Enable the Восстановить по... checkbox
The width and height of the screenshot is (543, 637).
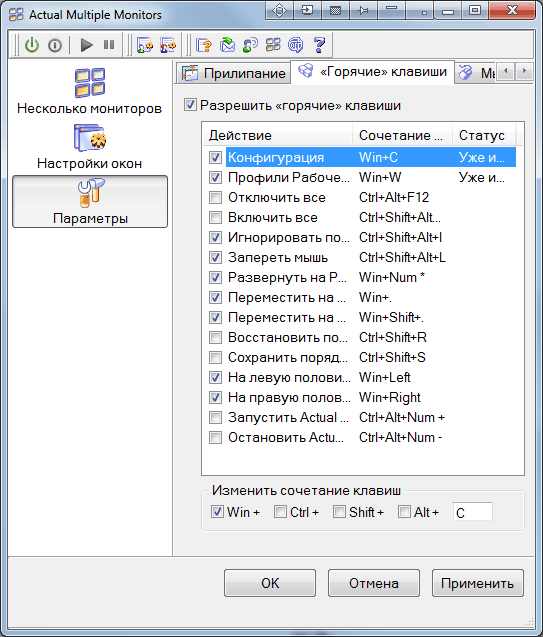(x=215, y=337)
